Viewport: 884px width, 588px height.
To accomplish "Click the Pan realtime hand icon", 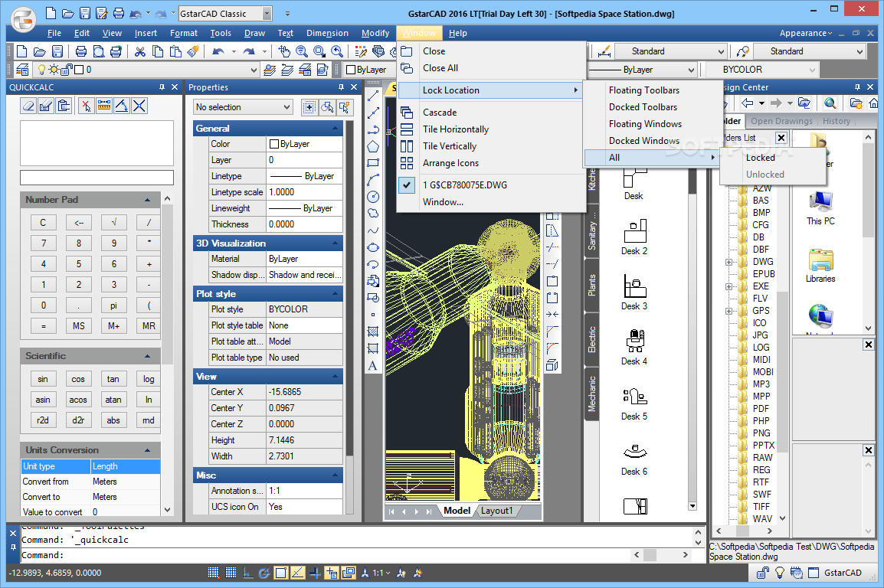I will pyautogui.click(x=284, y=52).
